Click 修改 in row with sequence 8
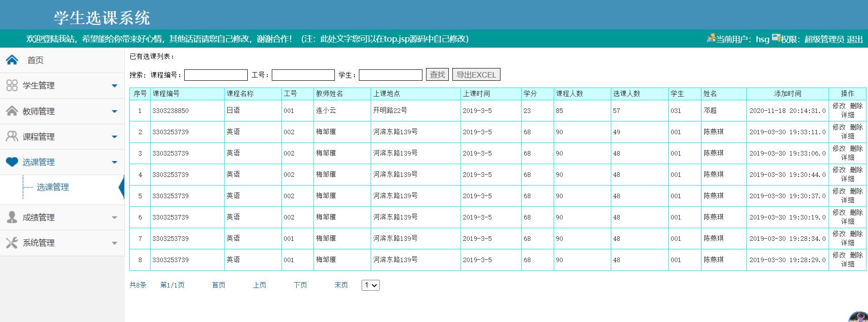The image size is (868, 322). 839,255
